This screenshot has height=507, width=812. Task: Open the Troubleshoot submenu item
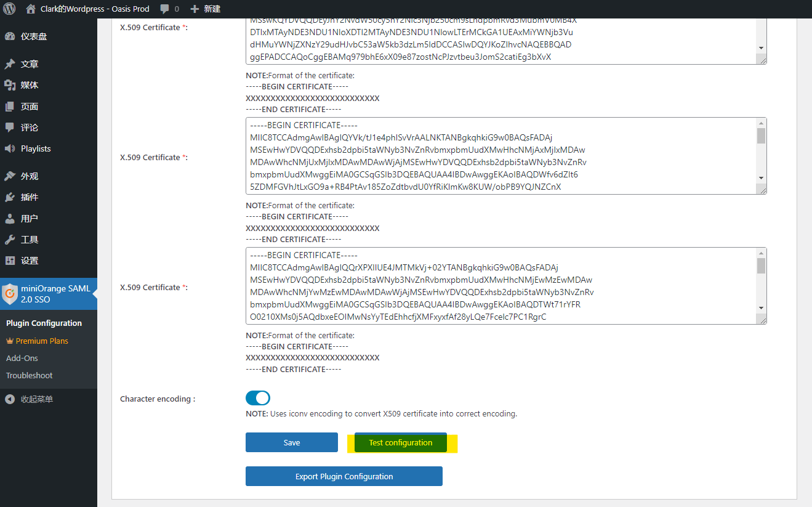point(29,375)
